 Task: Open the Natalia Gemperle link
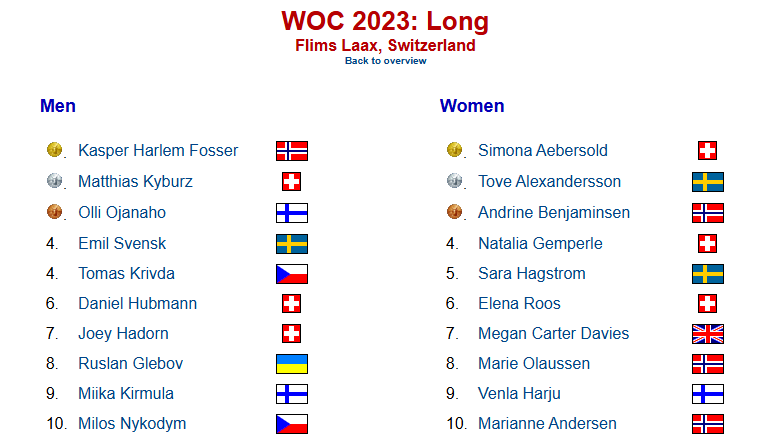click(x=540, y=243)
